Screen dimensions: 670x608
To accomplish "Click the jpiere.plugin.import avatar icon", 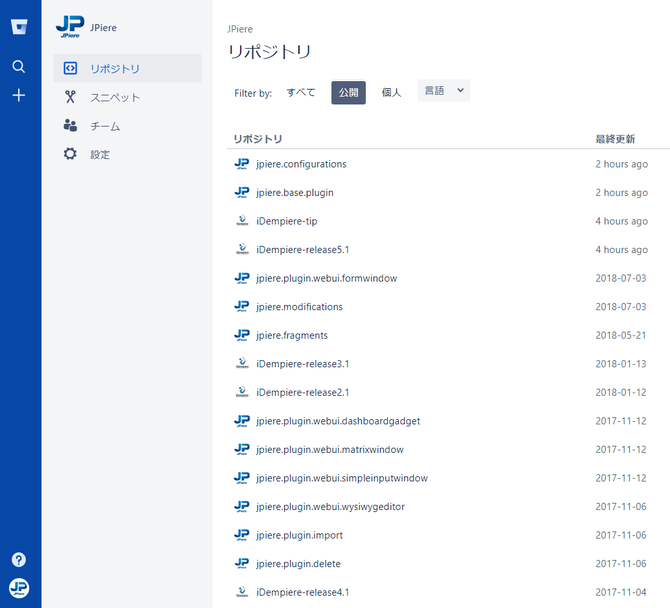I will (242, 535).
